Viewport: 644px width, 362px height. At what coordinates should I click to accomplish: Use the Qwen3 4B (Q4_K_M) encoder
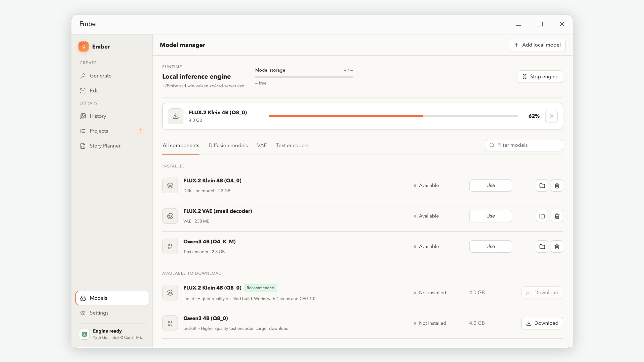coord(491,247)
